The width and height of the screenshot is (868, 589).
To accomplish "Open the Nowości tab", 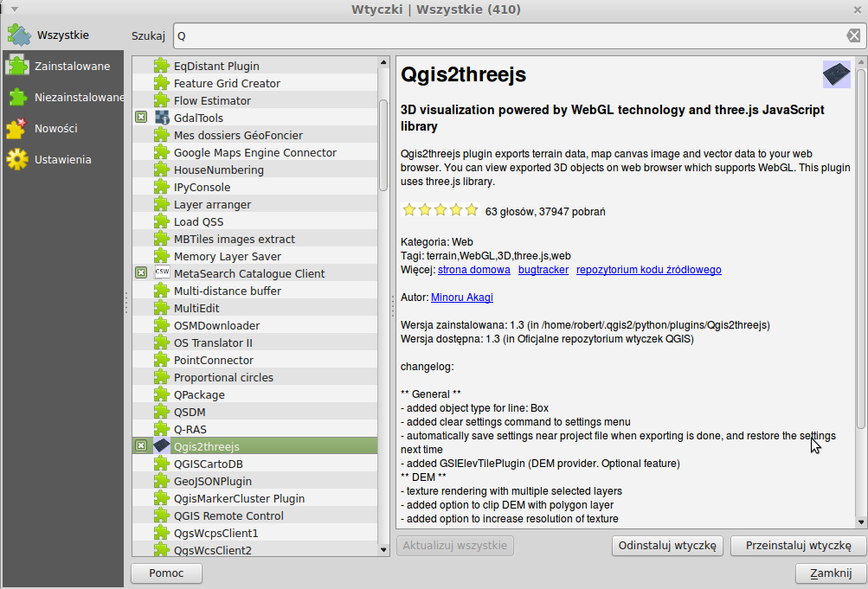I will tap(62, 128).
